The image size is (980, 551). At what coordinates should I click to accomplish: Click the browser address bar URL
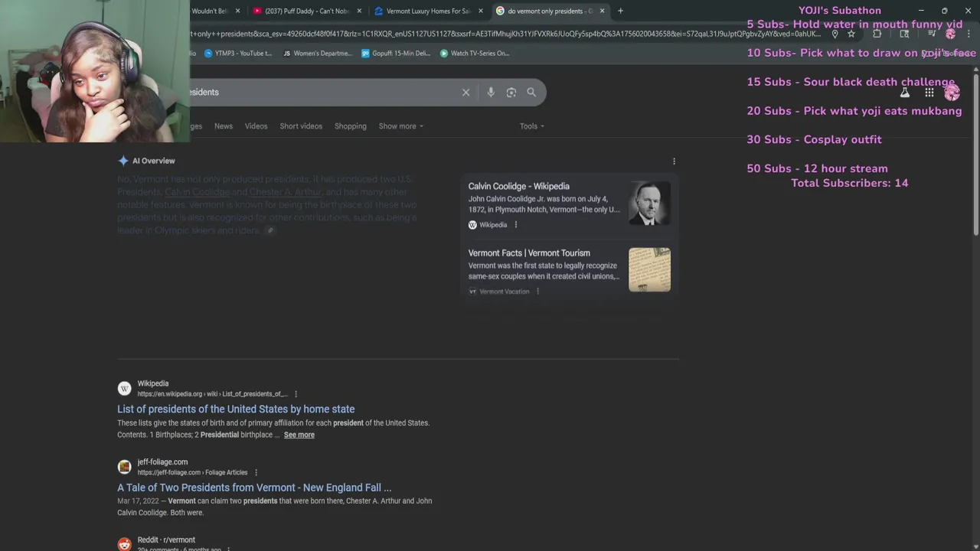coord(505,34)
